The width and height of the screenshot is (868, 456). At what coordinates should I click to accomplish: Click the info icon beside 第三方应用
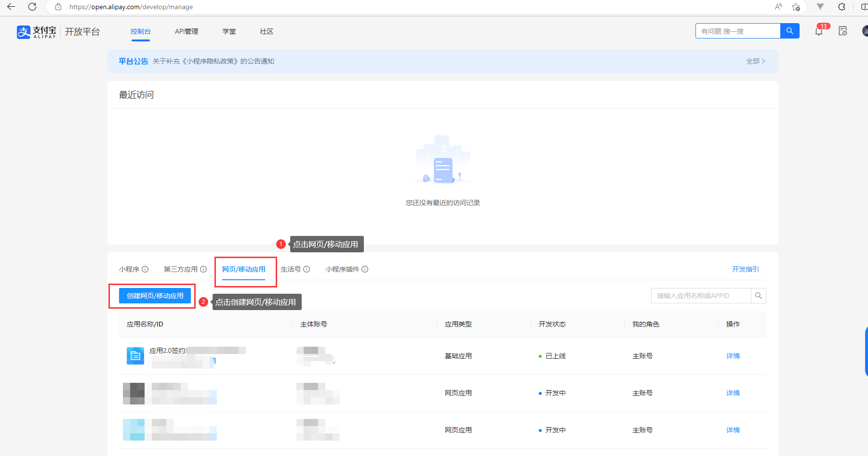pyautogui.click(x=203, y=269)
